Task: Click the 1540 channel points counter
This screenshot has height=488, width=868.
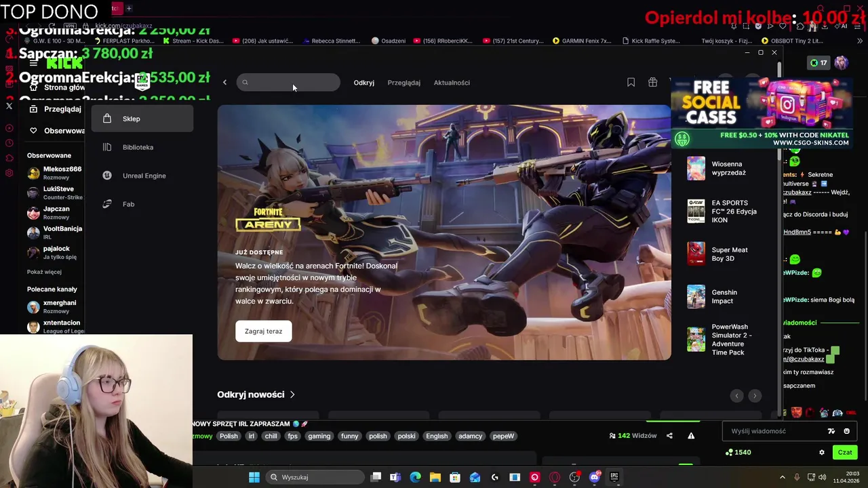Action: [x=738, y=452]
